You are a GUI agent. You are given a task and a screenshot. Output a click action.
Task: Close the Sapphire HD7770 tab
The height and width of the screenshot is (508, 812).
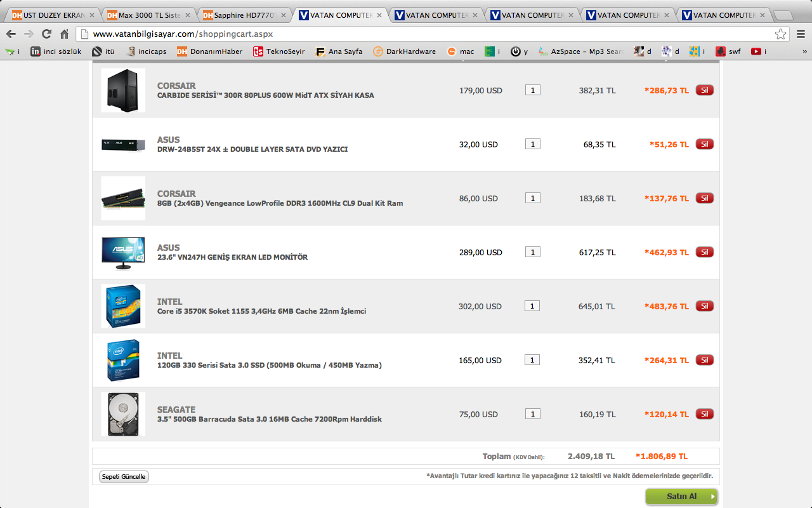coord(283,15)
